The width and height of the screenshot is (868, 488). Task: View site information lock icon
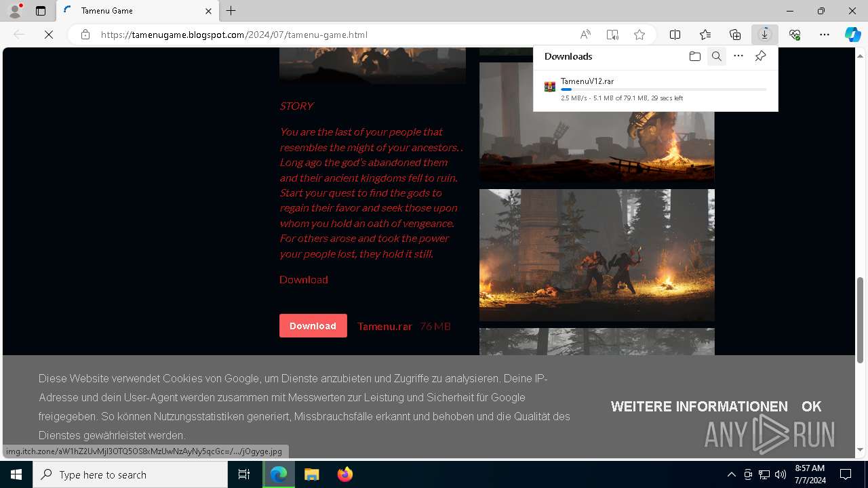click(85, 35)
